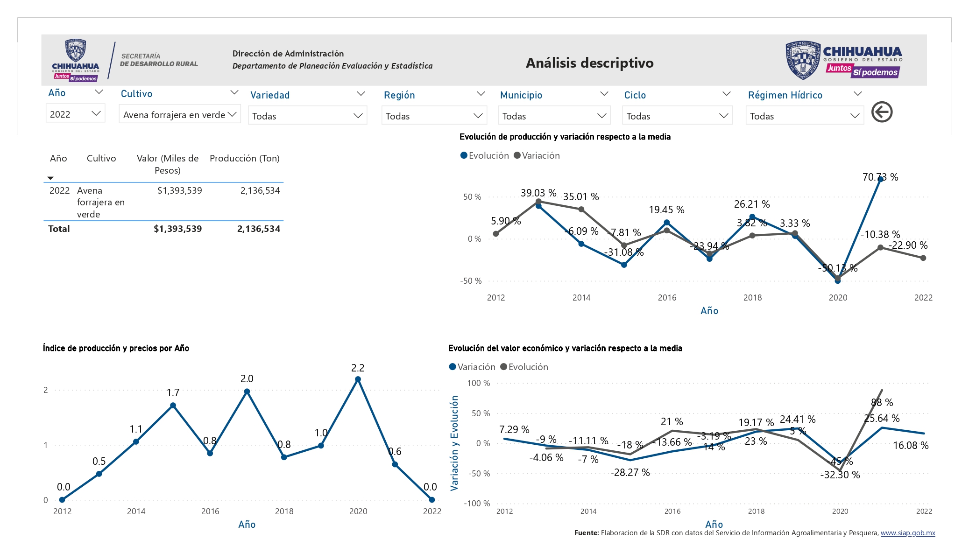The height and width of the screenshot is (560, 969).
Task: Sort by the Producción (Ton) column header
Action: click(x=245, y=158)
